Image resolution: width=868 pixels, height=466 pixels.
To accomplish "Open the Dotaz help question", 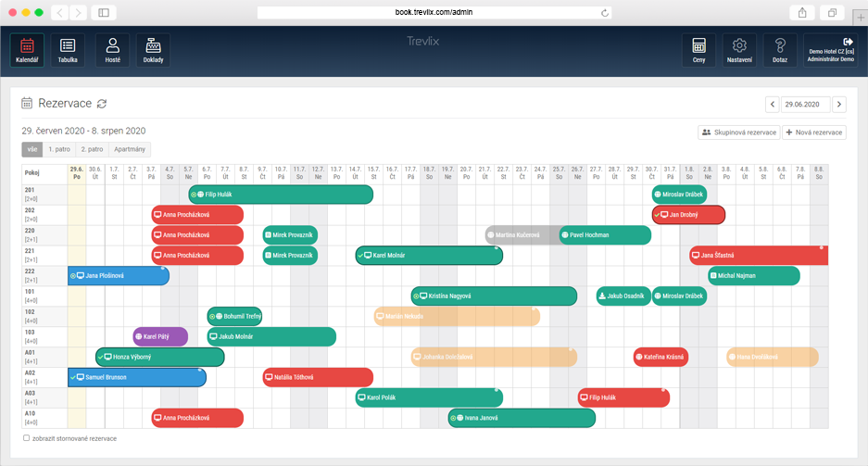I will [x=779, y=50].
